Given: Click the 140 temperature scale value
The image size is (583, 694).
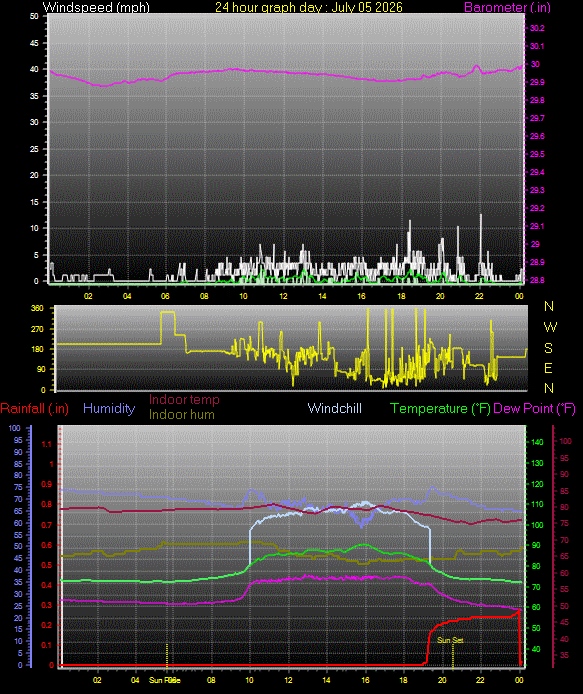Looking at the screenshot, I should (x=537, y=442).
